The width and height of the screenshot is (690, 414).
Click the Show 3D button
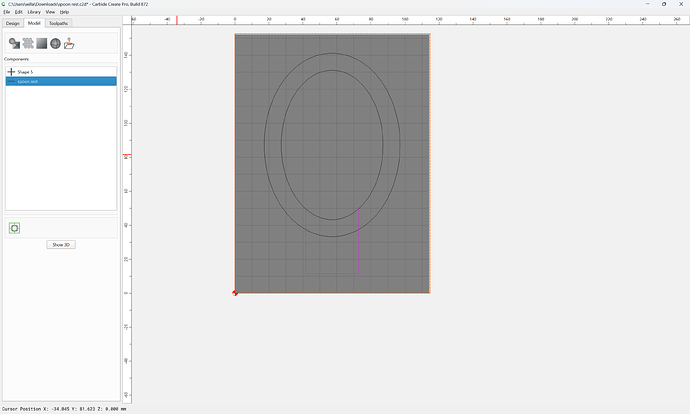(x=61, y=245)
